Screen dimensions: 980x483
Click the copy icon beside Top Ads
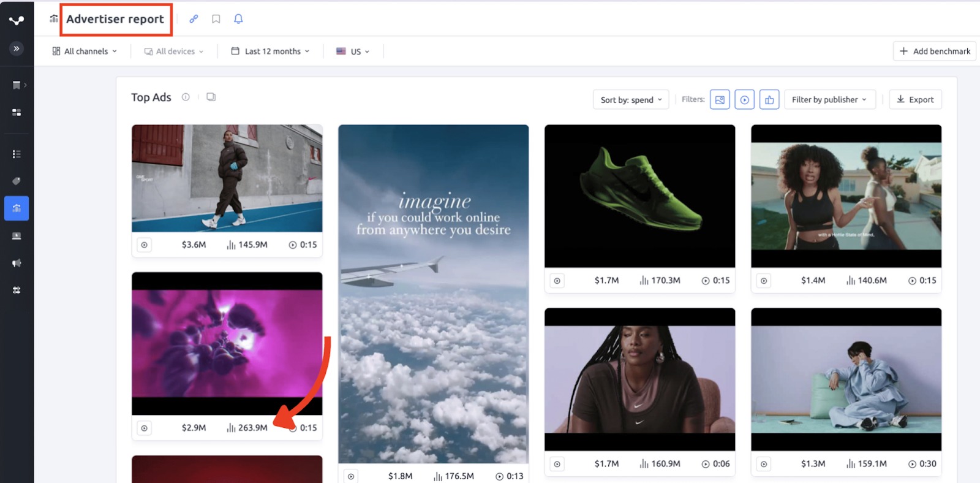(211, 97)
